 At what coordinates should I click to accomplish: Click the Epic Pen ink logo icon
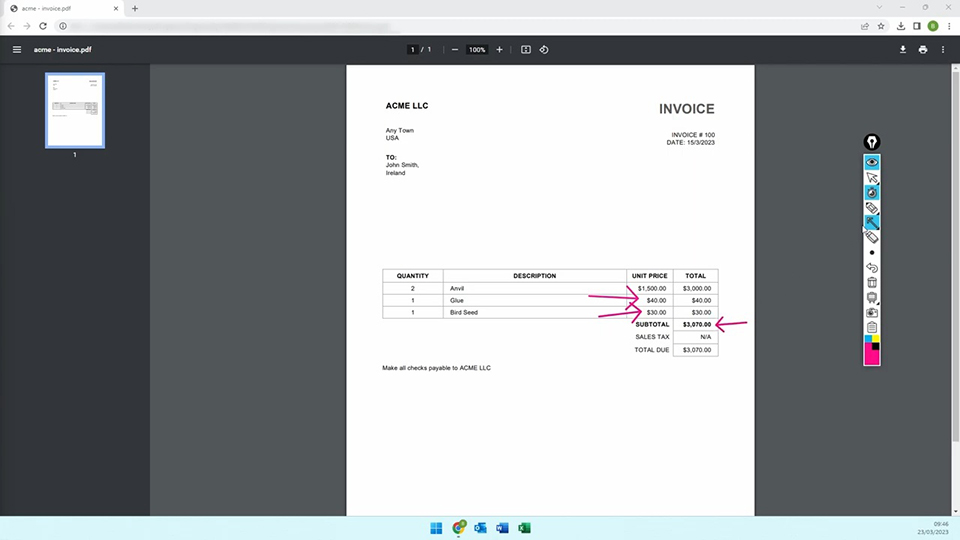pyautogui.click(x=872, y=143)
